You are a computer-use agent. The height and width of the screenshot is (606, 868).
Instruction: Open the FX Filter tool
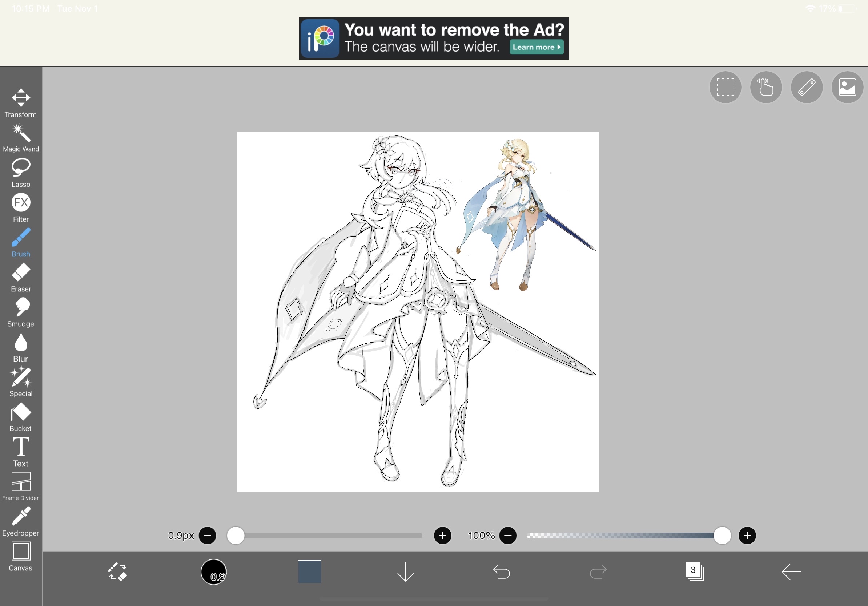point(20,205)
